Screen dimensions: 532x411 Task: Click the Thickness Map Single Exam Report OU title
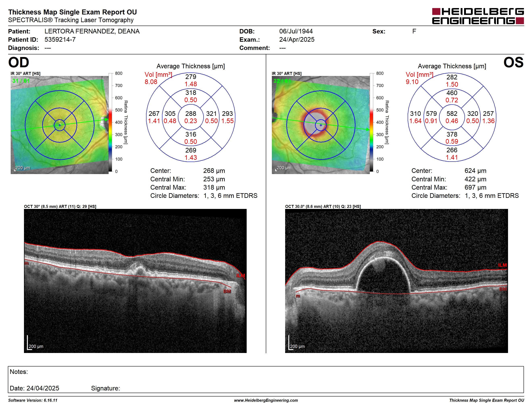tap(73, 12)
